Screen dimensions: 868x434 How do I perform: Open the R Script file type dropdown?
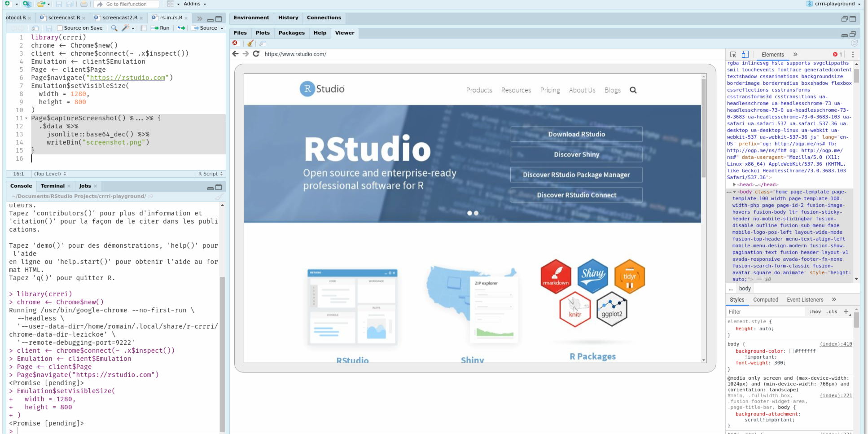(x=210, y=174)
